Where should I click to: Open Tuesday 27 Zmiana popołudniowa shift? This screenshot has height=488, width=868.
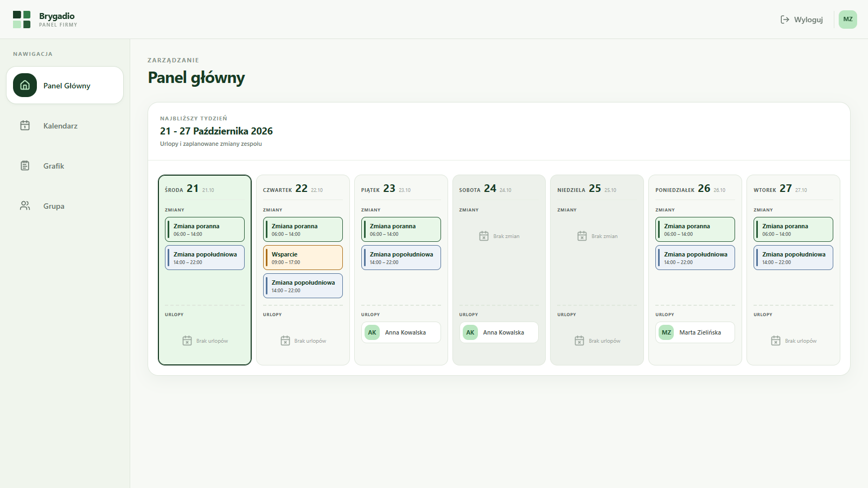click(x=793, y=258)
